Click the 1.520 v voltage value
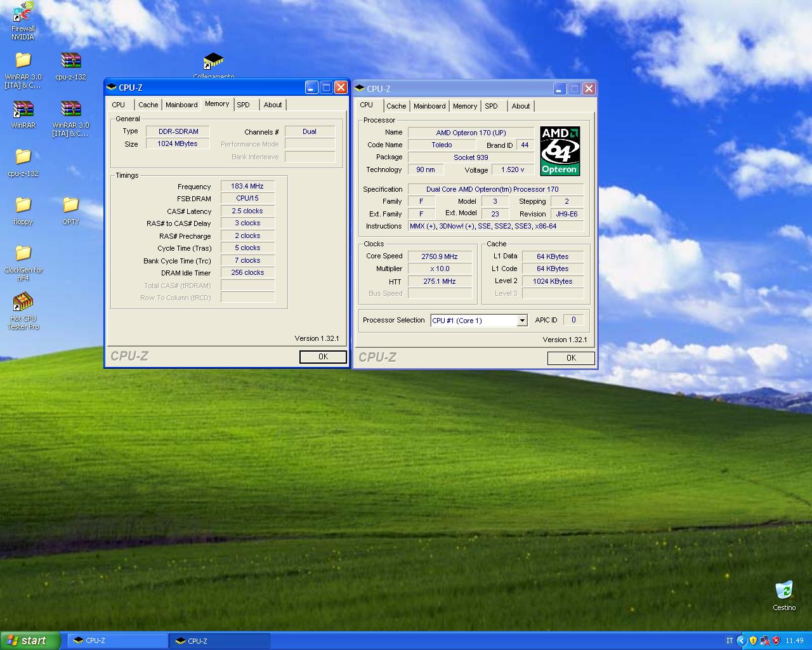This screenshot has width=812, height=650. (x=513, y=169)
